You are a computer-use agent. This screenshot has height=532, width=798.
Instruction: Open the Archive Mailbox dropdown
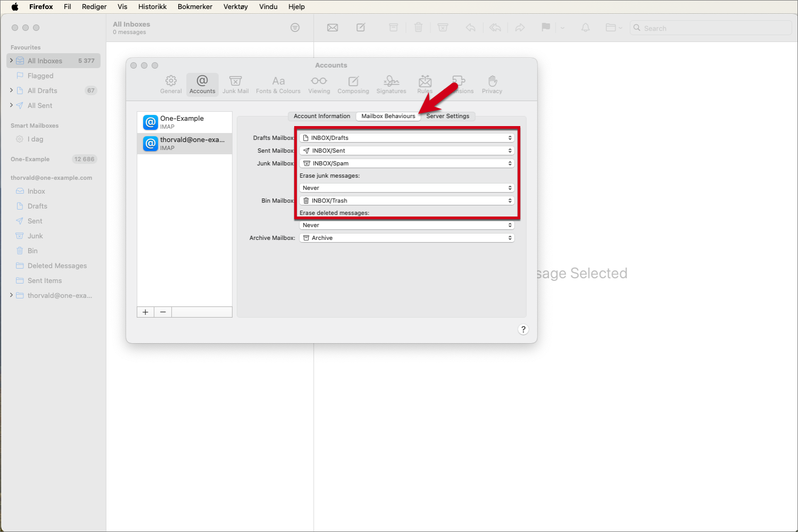(406, 237)
